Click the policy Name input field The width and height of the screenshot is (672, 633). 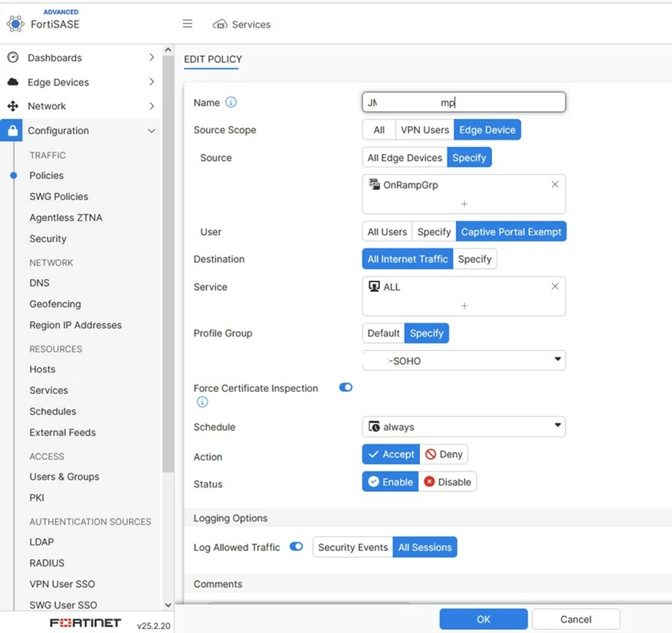click(464, 103)
